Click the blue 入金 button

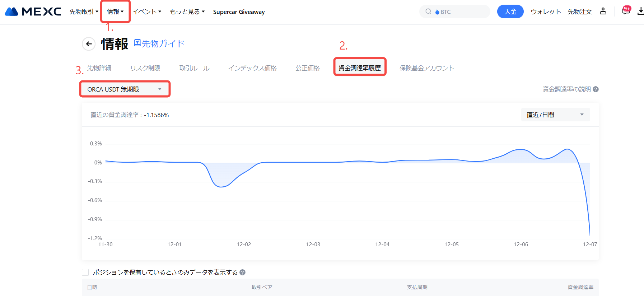point(510,12)
